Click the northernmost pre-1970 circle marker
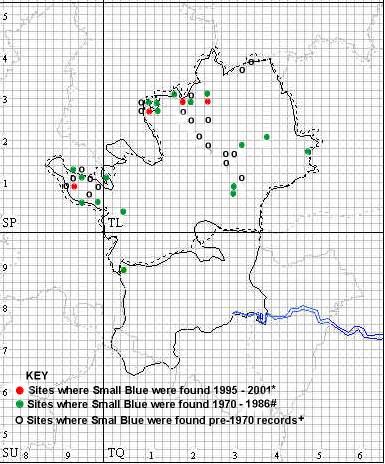 [x=251, y=62]
